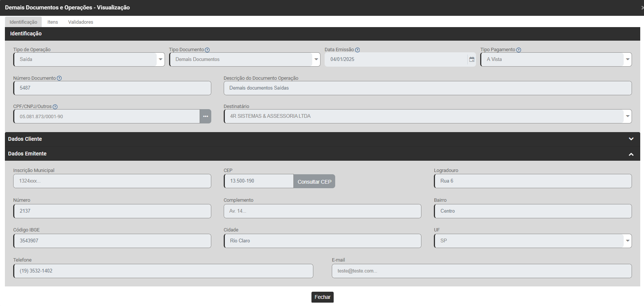Click the ellipsis search button for CPF/CNPJ

click(x=205, y=116)
